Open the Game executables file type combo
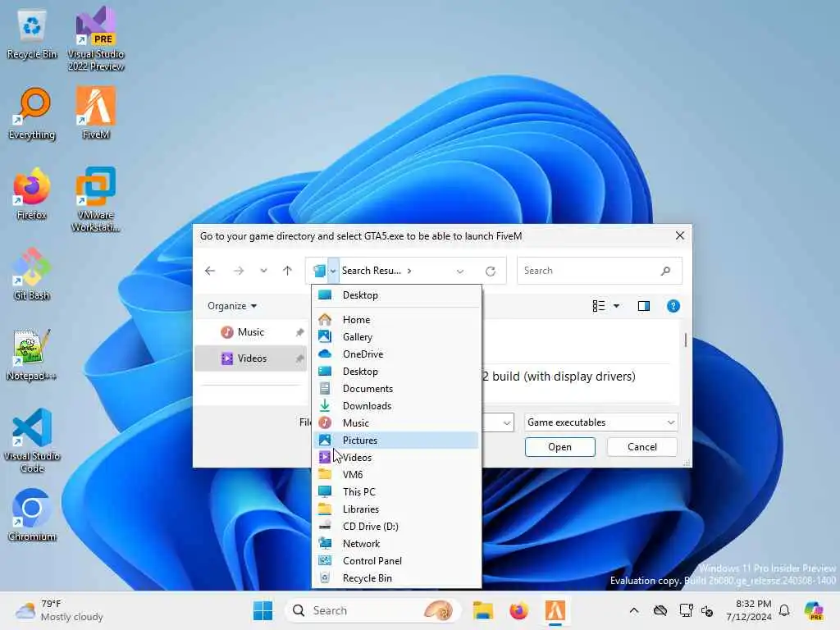Image resolution: width=840 pixels, height=630 pixels. (x=600, y=422)
